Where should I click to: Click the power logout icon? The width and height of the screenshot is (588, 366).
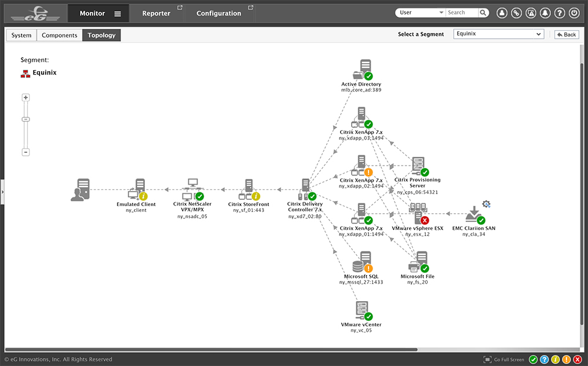click(x=574, y=13)
